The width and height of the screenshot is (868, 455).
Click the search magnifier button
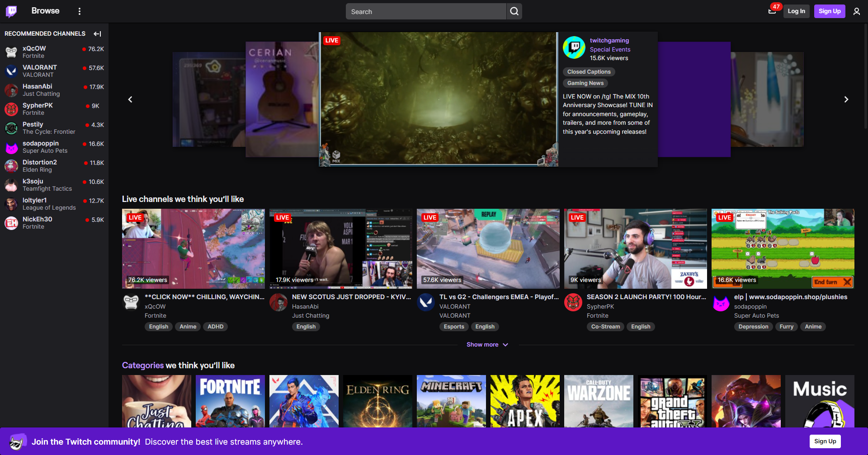coord(514,11)
